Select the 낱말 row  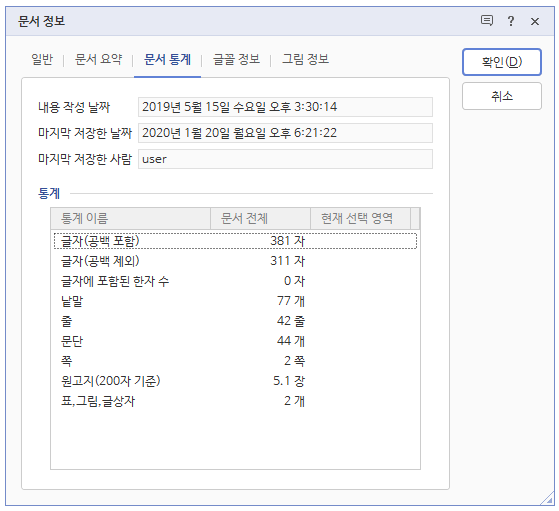(235, 301)
